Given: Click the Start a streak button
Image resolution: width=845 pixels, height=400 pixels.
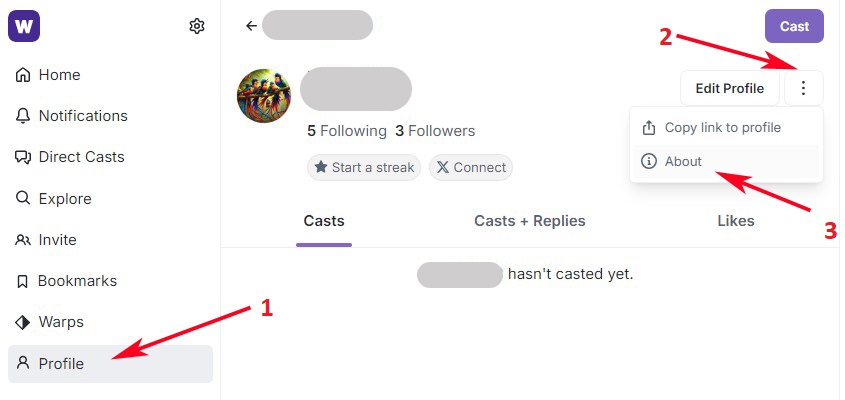Looking at the screenshot, I should click(x=364, y=167).
